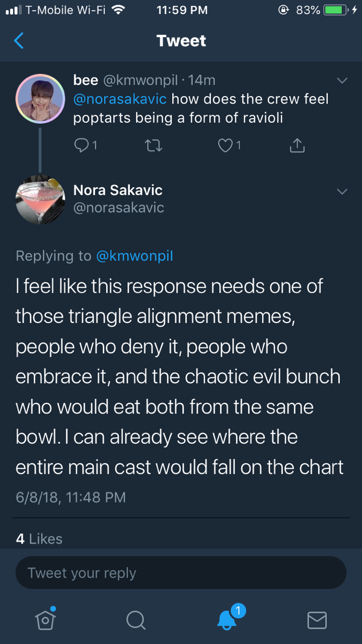362x644 pixels.
Task: Open @norasakavic mention link in bee's tweet
Action: click(120, 99)
